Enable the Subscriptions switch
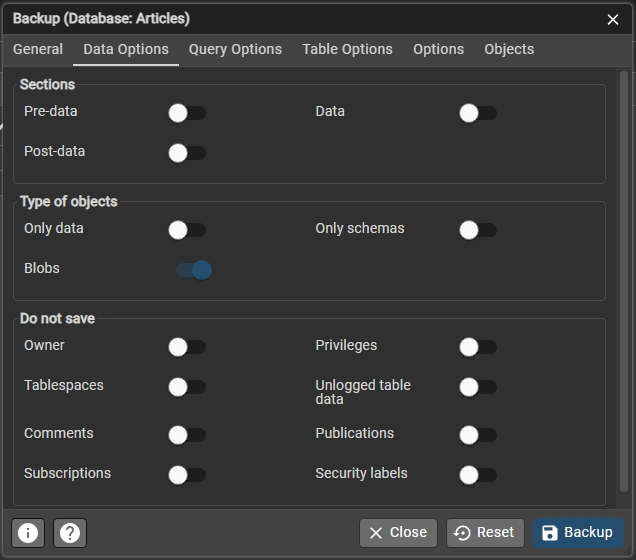Screen dimensions: 636x560 point(187,475)
